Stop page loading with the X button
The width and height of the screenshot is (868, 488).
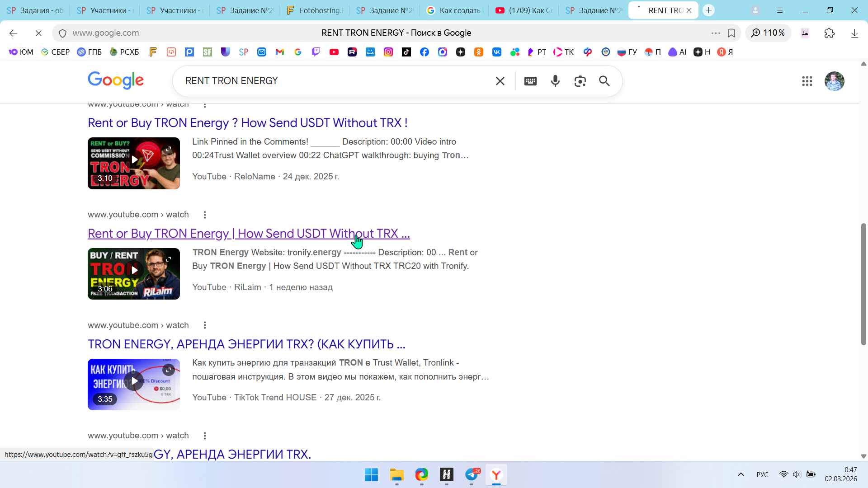coord(38,33)
